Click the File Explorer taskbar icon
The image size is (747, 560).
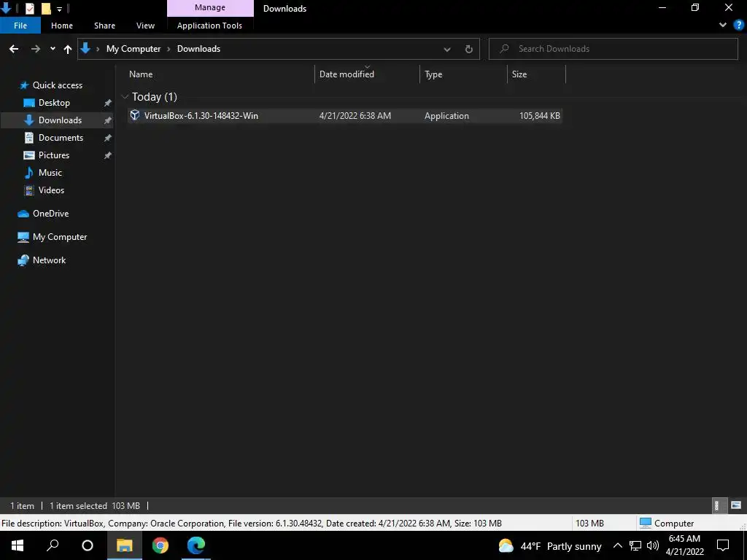124,545
